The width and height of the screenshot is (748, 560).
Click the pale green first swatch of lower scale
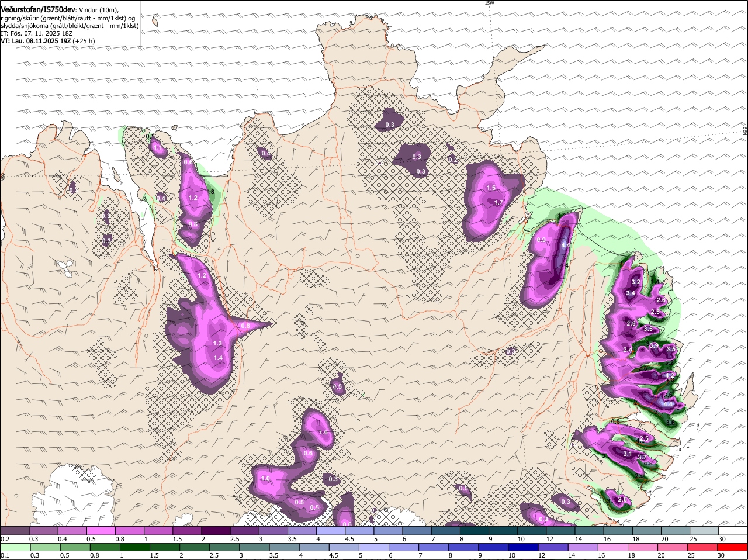[x=15, y=548]
